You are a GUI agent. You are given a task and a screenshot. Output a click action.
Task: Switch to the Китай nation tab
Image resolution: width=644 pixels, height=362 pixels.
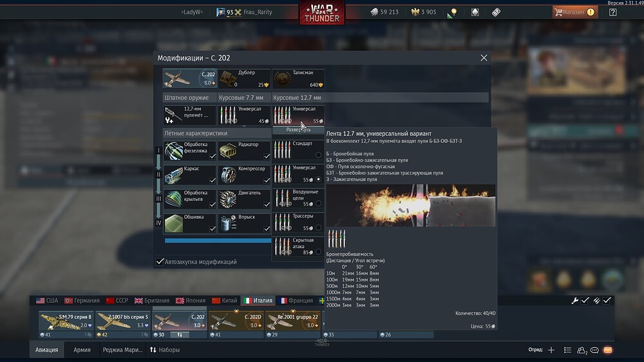point(225,300)
